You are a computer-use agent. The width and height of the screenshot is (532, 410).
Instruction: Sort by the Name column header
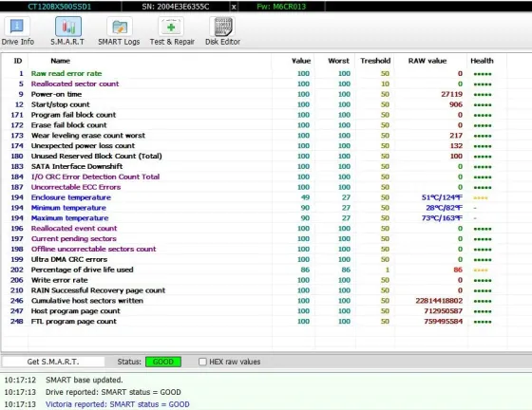click(x=61, y=61)
